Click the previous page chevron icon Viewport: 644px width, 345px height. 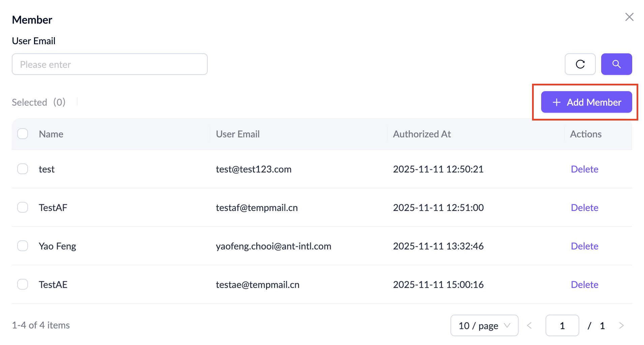[x=529, y=325]
